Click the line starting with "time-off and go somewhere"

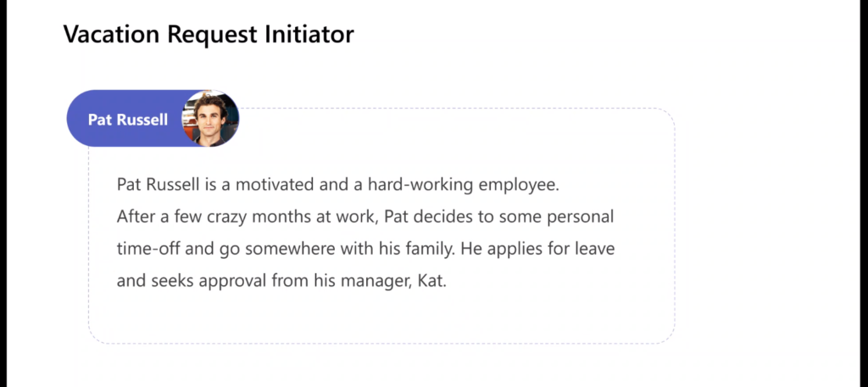[x=364, y=249]
